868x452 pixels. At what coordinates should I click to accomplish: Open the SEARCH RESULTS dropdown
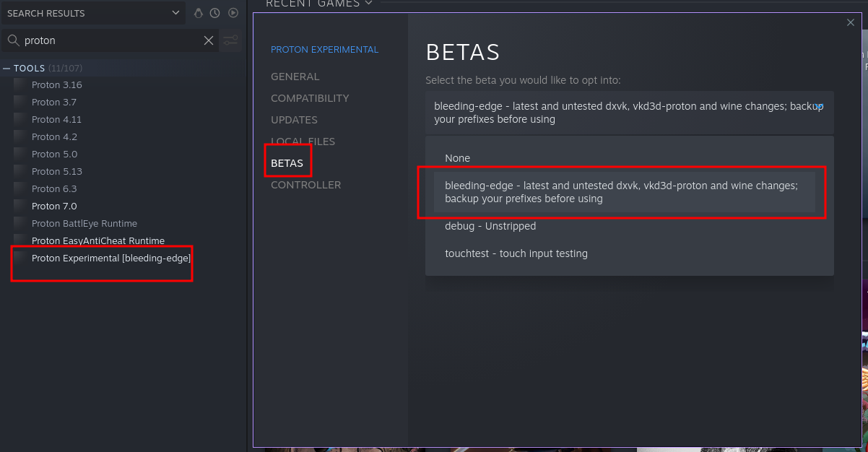[177, 13]
